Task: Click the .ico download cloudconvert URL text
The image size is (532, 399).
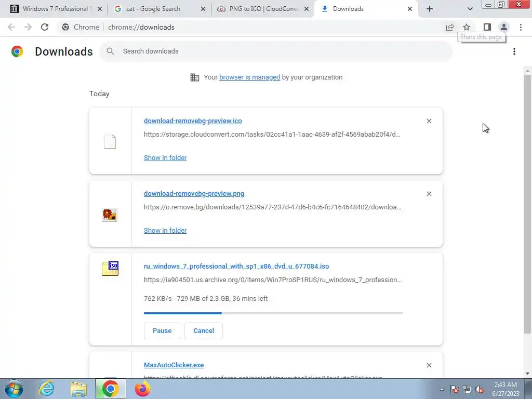Action: point(272,135)
